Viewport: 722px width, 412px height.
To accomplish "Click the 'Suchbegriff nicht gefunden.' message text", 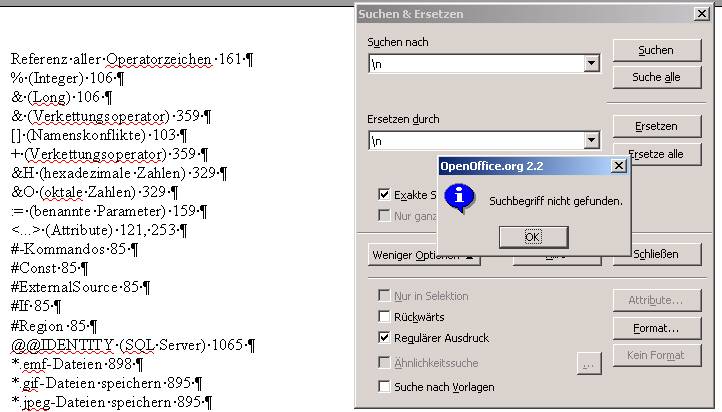I will coord(556,201).
